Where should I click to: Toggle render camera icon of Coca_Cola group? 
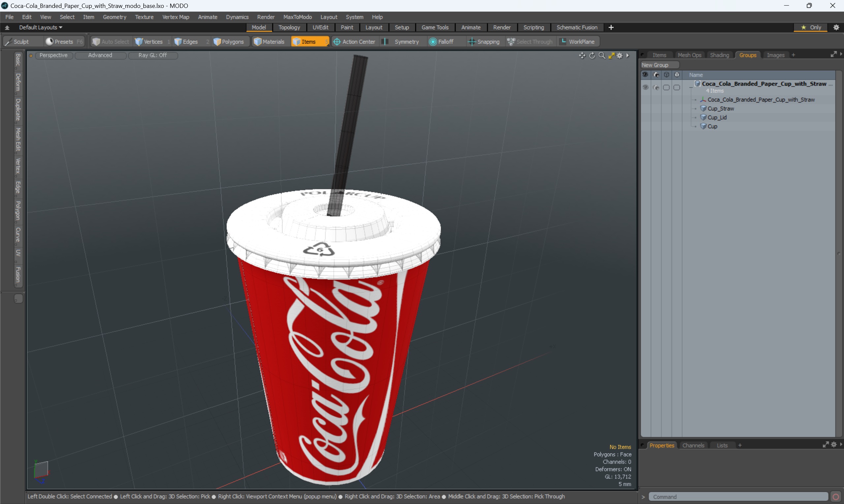point(656,87)
